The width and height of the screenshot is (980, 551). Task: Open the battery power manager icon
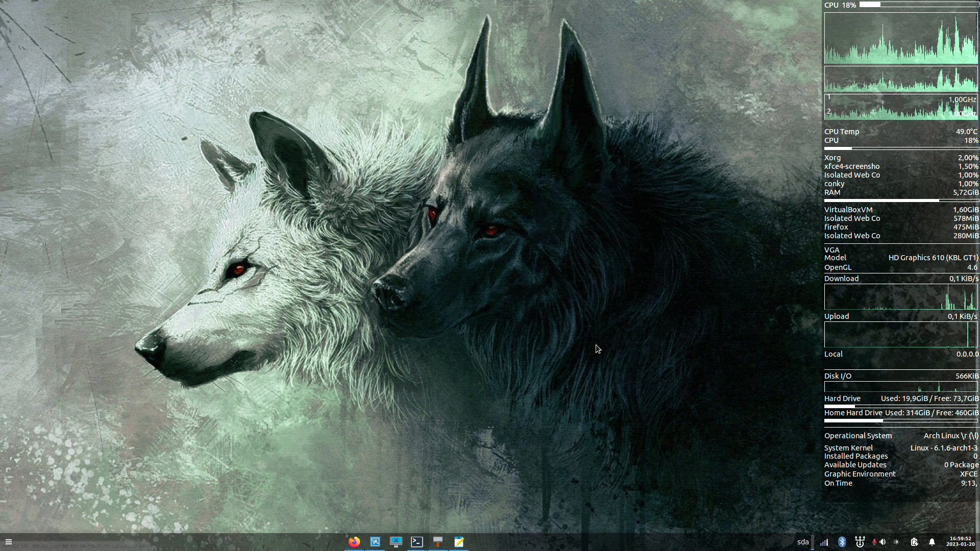coord(914,542)
